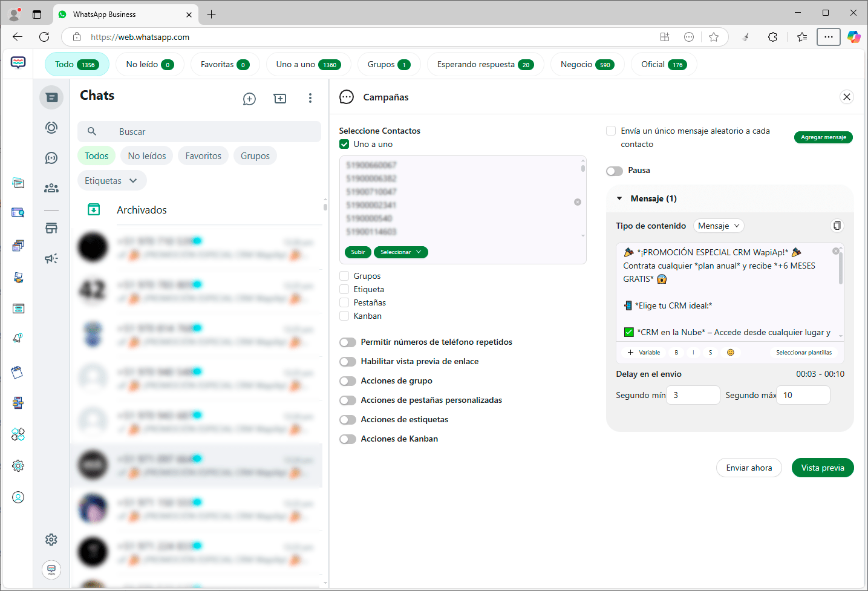This screenshot has height=591, width=868.
Task: Click the Vista previa button
Action: (822, 468)
